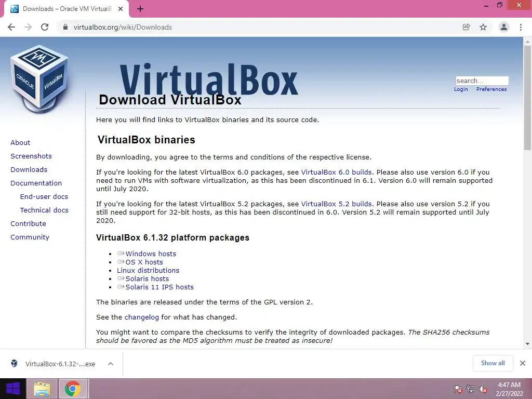Download Solaris 11 IPS hosts package
This screenshot has width=532, height=399.
159,287
